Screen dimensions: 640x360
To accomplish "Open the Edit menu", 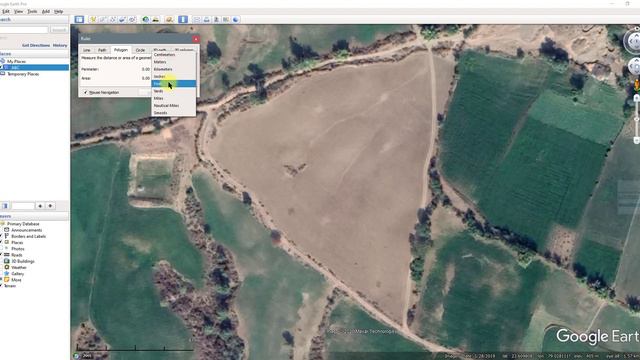I will pos(6,11).
